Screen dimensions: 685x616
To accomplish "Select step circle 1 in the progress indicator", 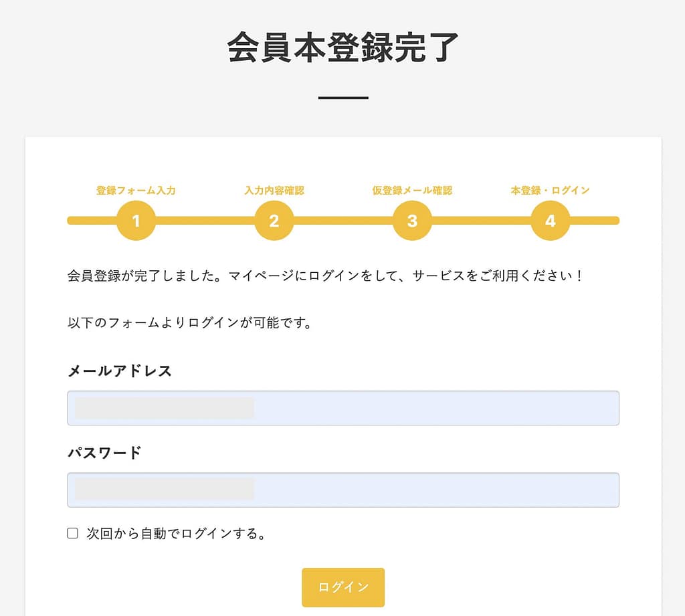I will click(136, 221).
